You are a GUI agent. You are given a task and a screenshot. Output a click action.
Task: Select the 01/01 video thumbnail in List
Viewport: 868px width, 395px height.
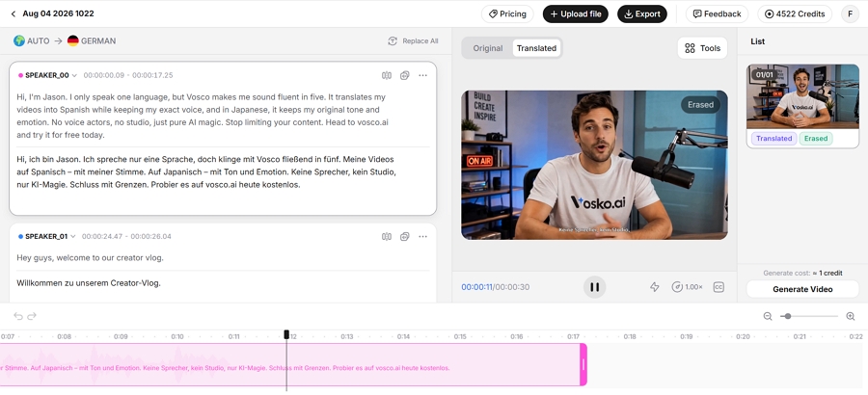pyautogui.click(x=802, y=96)
